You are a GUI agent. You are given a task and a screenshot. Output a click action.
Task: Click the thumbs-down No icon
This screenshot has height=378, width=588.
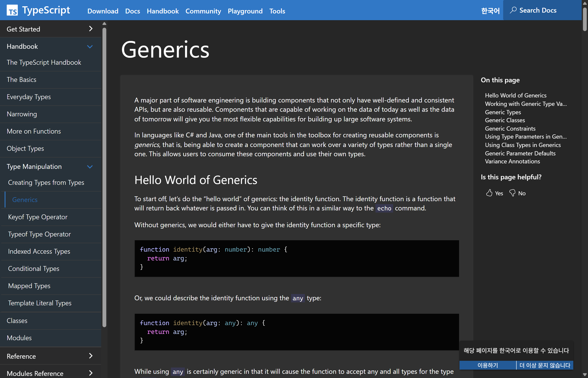tap(512, 193)
